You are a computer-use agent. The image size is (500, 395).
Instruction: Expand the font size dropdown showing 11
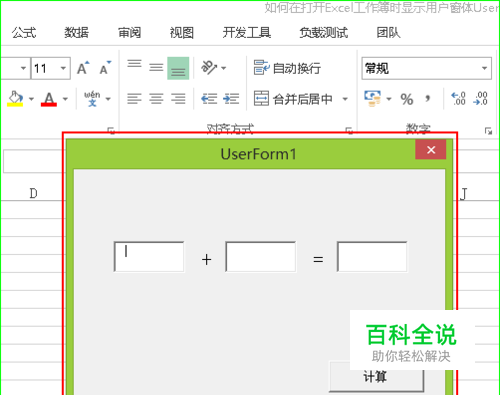click(63, 68)
